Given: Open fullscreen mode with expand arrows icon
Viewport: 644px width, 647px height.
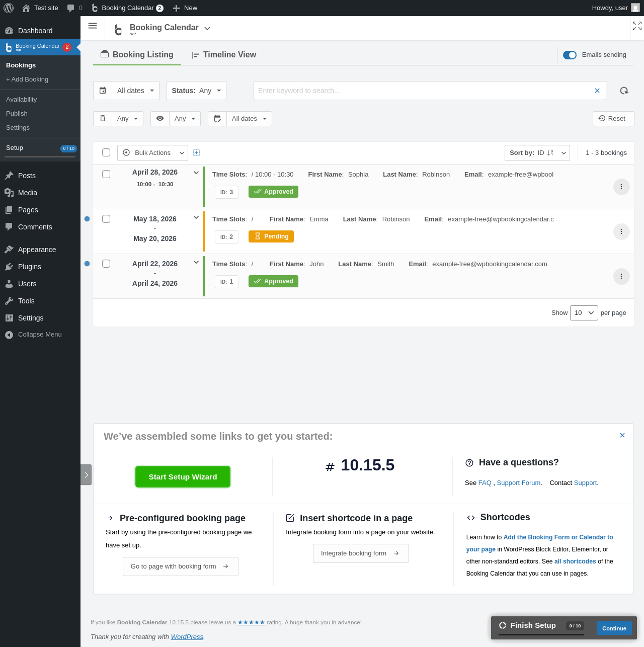Looking at the screenshot, I should tap(637, 26).
